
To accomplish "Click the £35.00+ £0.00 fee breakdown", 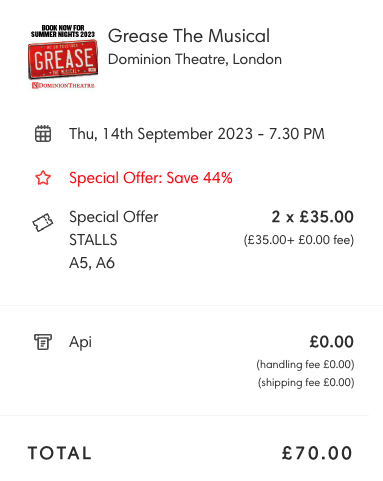I will 299,240.
